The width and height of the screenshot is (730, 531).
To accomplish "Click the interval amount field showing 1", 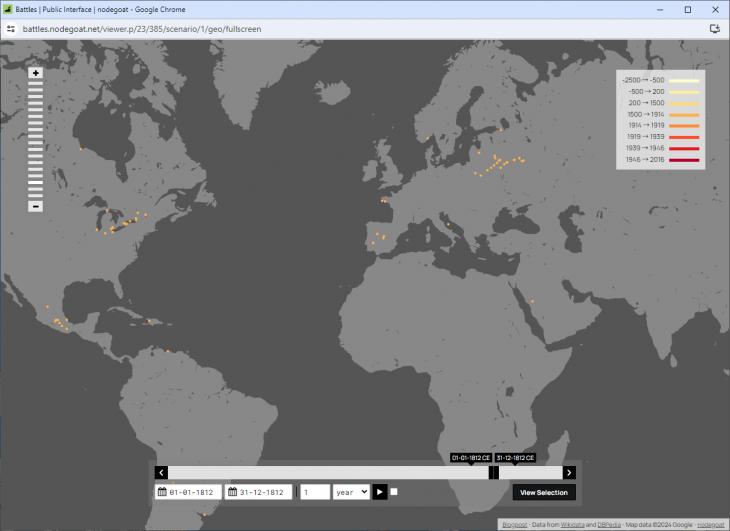I will click(315, 492).
